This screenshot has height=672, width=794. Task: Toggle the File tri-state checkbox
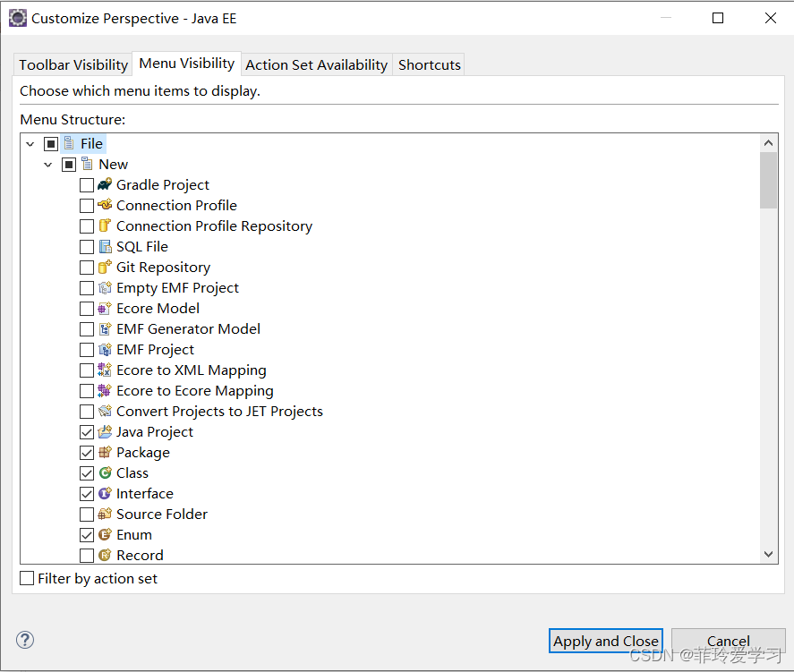[x=51, y=144]
